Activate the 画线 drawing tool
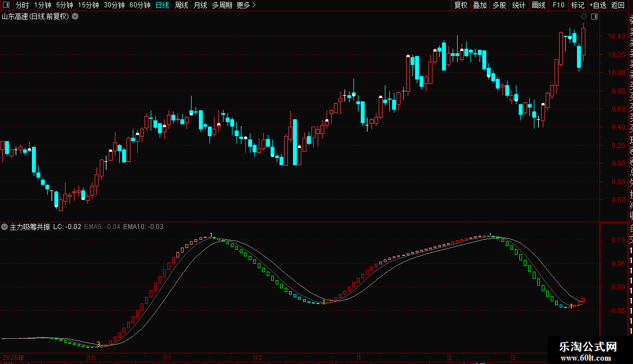 [x=538, y=5]
